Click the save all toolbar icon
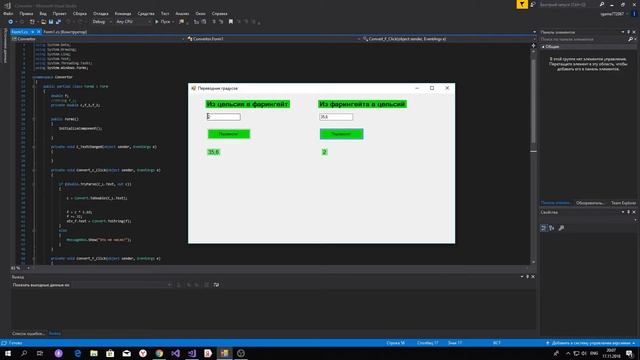640x360 pixels. point(58,22)
